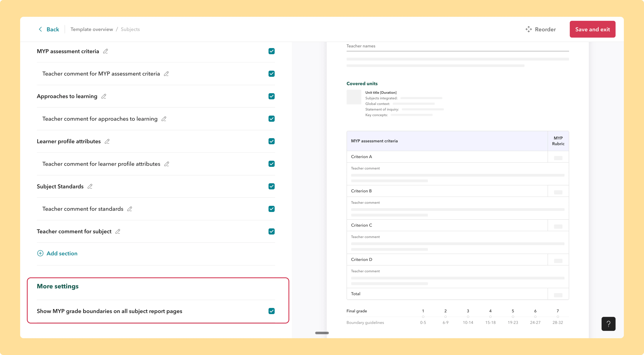The image size is (644, 355).
Task: Click pencil beside Teacher comment for subject
Action: [118, 231]
